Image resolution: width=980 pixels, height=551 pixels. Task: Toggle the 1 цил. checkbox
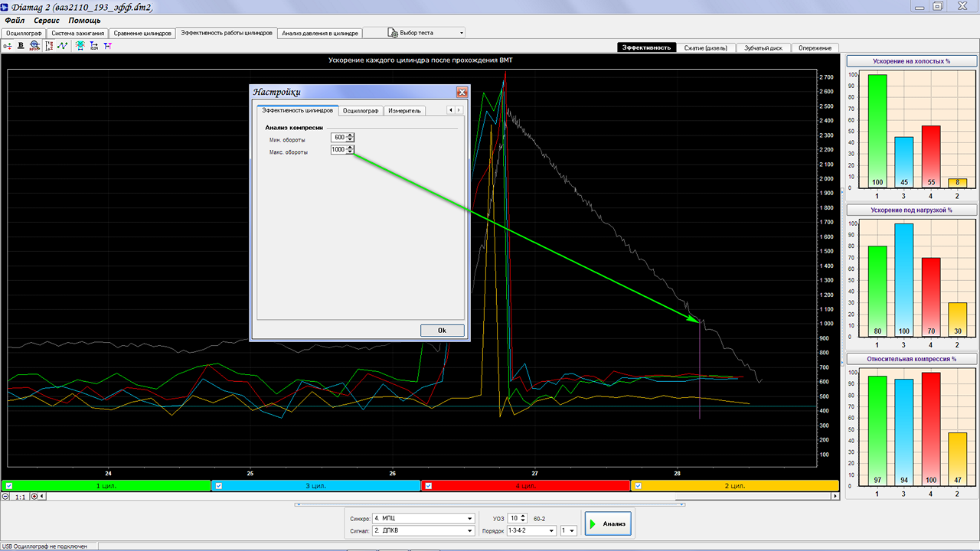(8, 486)
